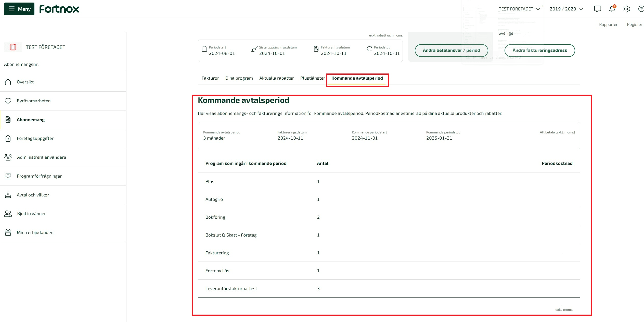Click the Programförfrågningar inbox icon
644x322 pixels.
click(8, 176)
